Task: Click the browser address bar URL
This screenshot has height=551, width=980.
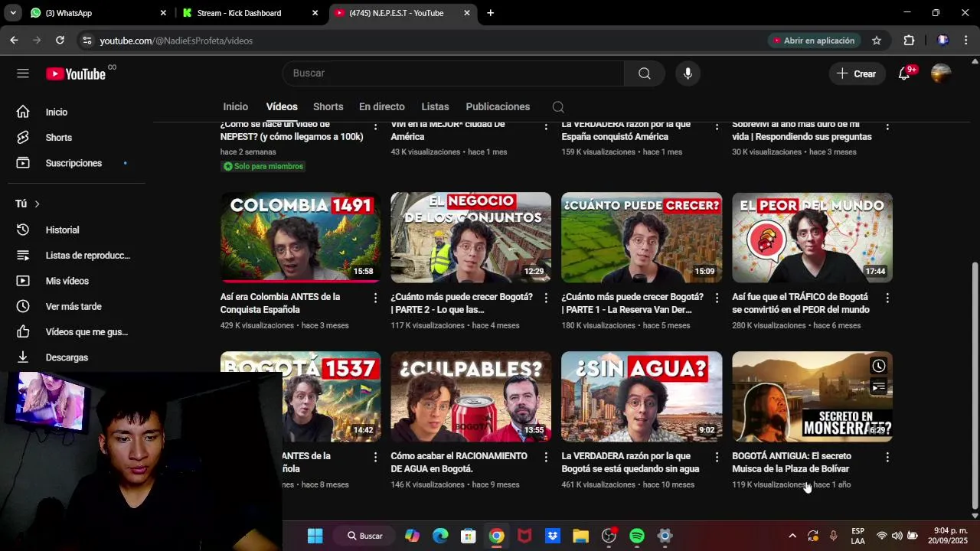Action: [x=176, y=41]
